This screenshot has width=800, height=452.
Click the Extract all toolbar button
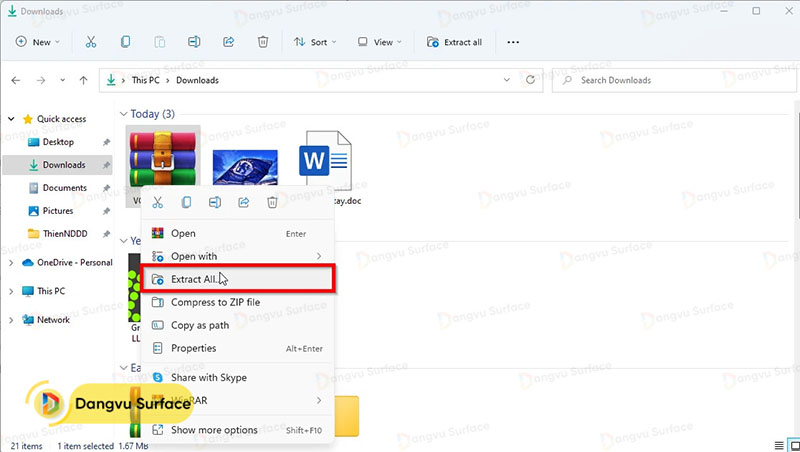[x=455, y=42]
